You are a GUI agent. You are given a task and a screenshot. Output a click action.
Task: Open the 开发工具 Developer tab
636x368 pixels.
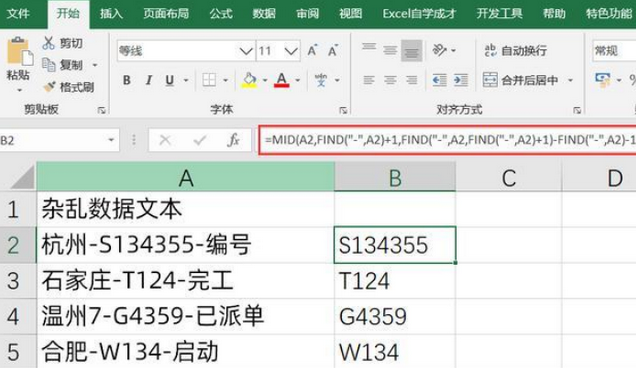499,14
